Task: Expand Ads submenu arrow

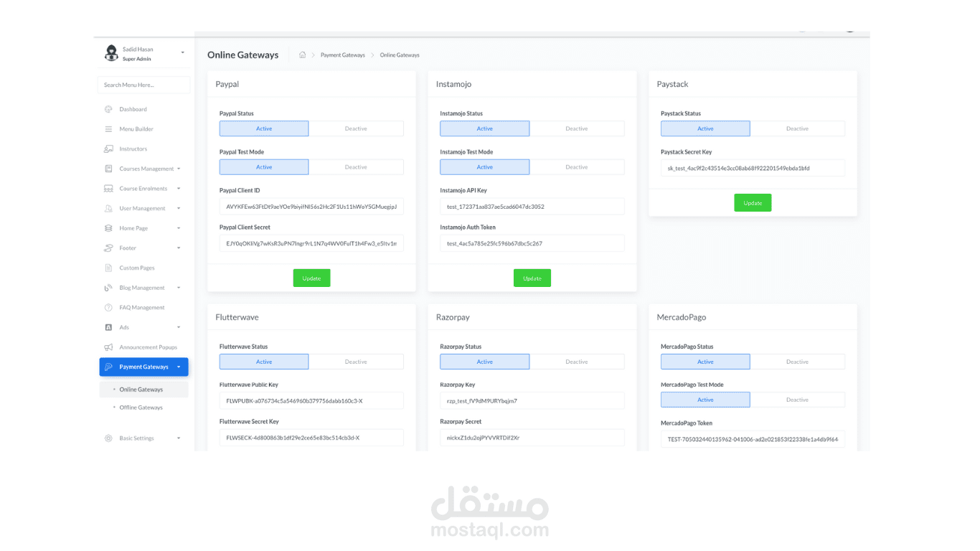Action: click(179, 327)
